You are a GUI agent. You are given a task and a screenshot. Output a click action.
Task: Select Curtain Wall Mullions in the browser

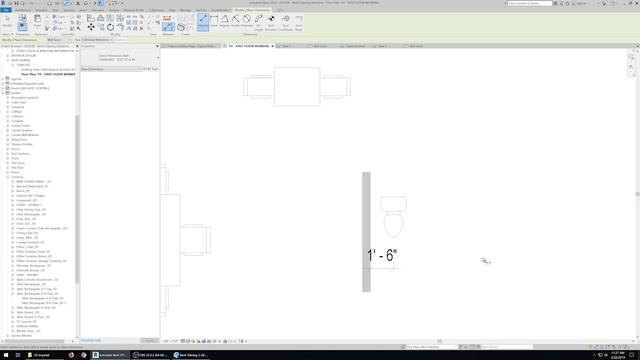pos(25,135)
